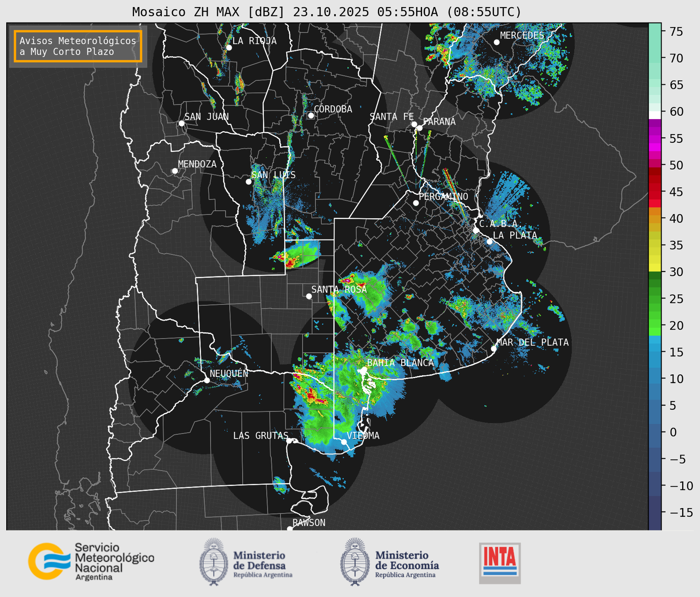Select the Mendoza city marker dot

pyautogui.click(x=175, y=171)
